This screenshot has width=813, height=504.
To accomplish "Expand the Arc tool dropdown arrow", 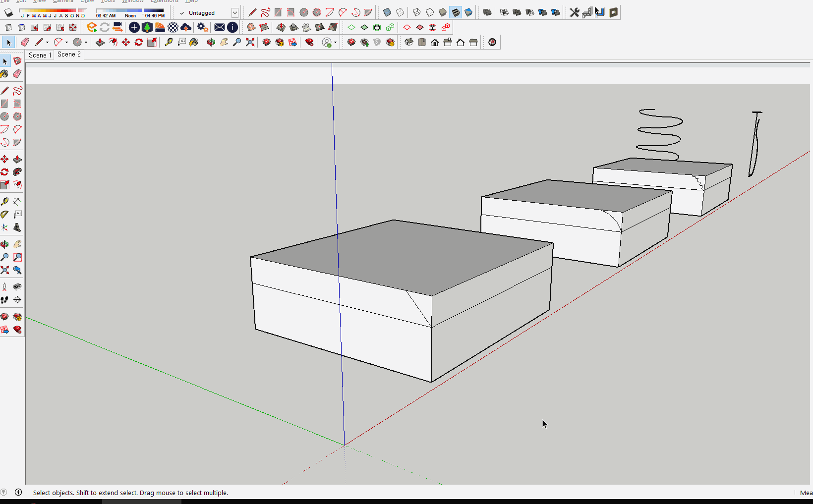I will click(x=66, y=43).
